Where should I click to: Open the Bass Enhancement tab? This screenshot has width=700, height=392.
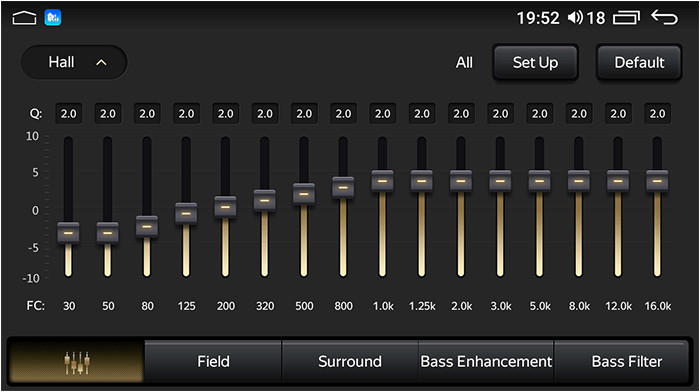[486, 362]
